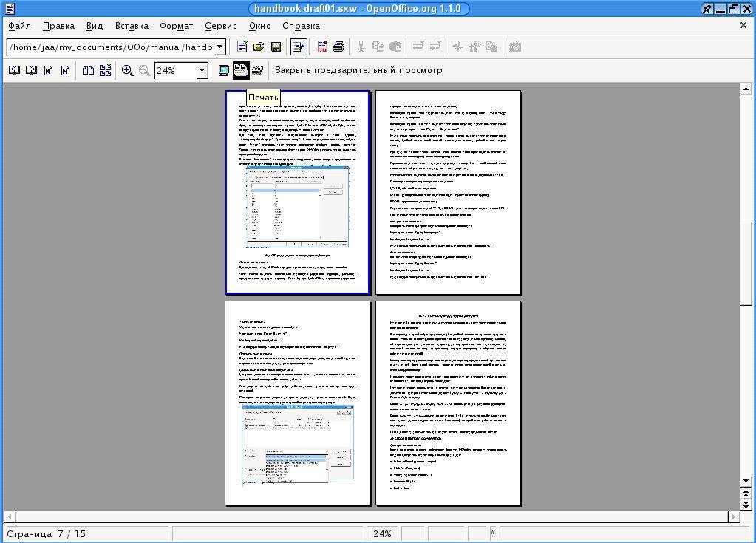Image resolution: width=756 pixels, height=543 pixels.
Task: Select the bottom-left preview page
Action: pyautogui.click(x=298, y=403)
